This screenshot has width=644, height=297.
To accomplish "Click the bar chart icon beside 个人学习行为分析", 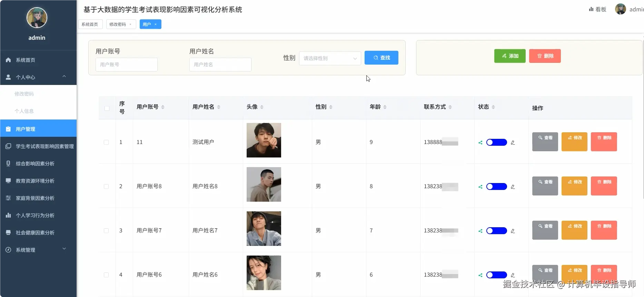I will coord(8,215).
